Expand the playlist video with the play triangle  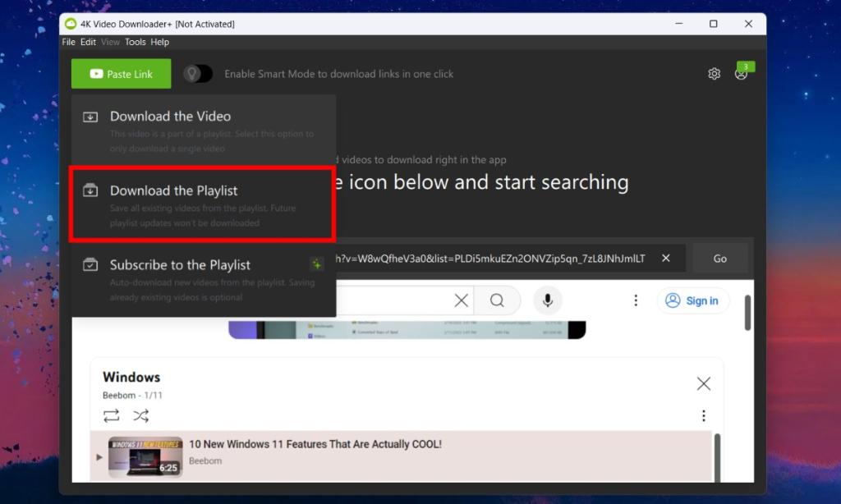click(x=99, y=457)
